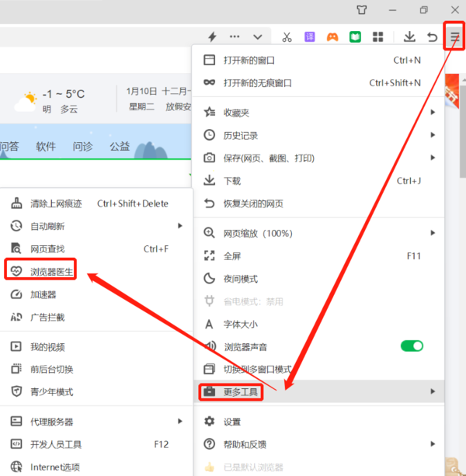Image resolution: width=466 pixels, height=476 pixels.
Task: Select 浏览器医生 from the tools submenu
Action: pos(52,271)
